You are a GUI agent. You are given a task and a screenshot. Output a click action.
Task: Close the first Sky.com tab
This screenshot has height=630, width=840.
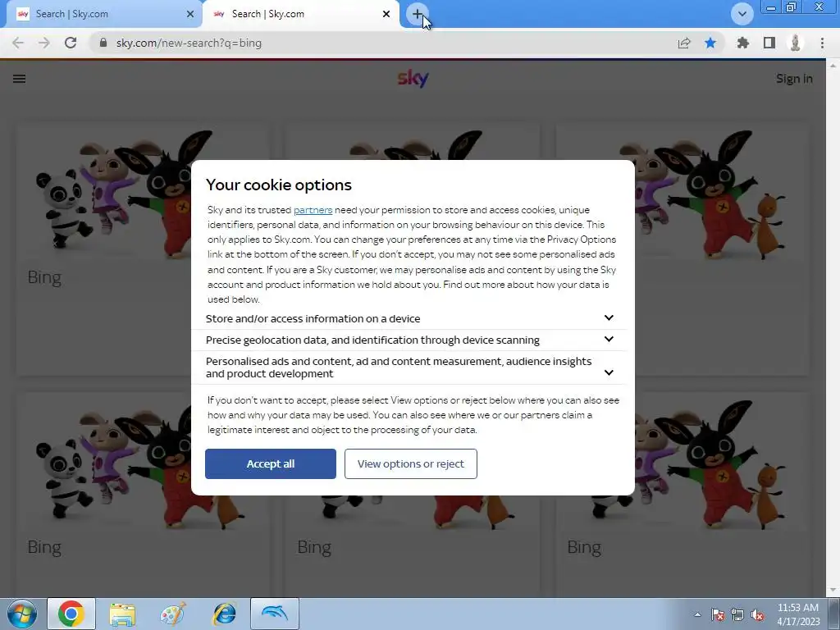point(190,15)
